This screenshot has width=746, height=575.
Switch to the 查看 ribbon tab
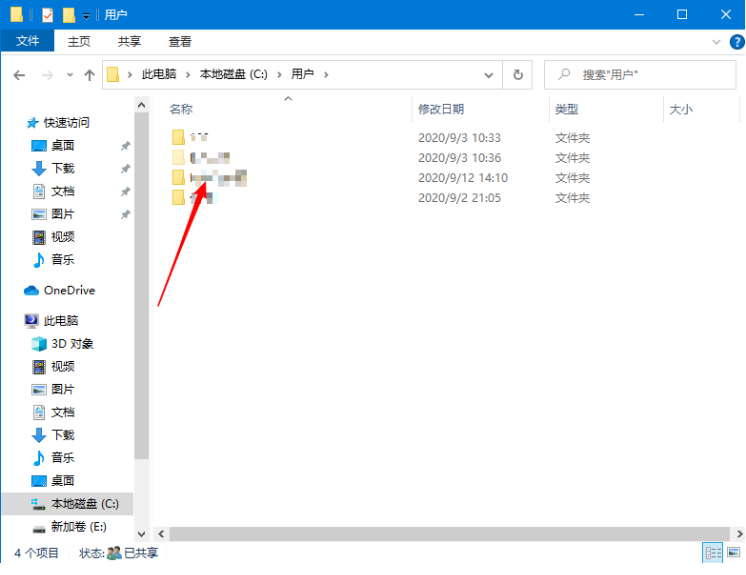click(180, 42)
